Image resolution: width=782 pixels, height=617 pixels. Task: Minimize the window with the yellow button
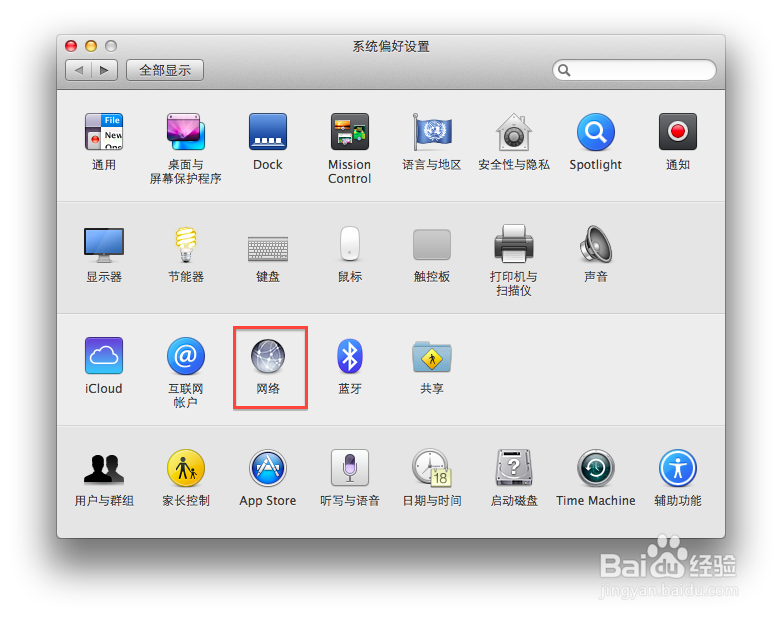(x=91, y=46)
